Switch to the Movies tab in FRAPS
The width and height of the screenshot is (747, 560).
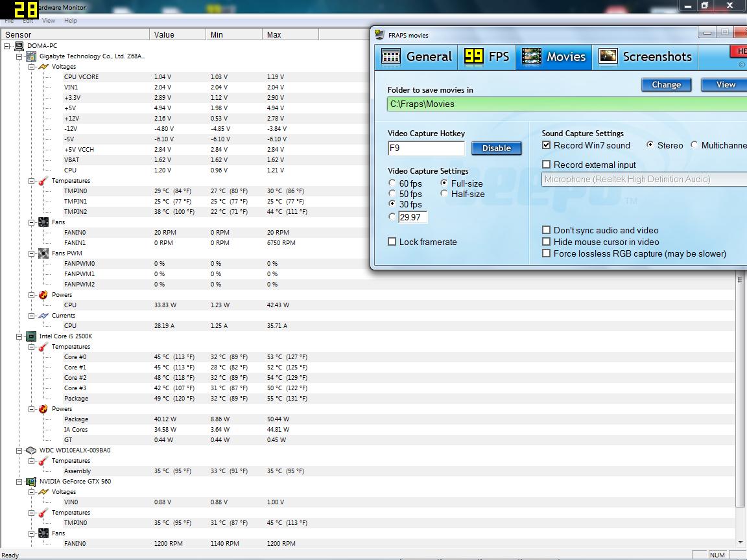pyautogui.click(x=554, y=57)
